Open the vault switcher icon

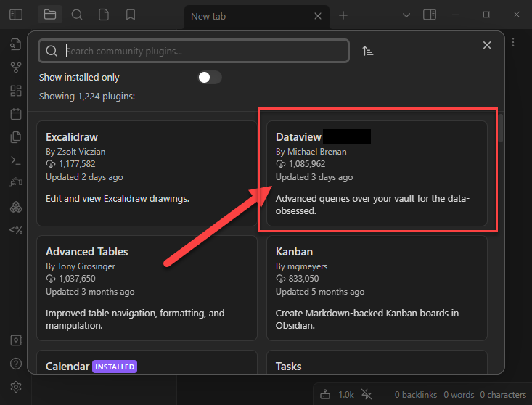pyautogui.click(x=16, y=340)
